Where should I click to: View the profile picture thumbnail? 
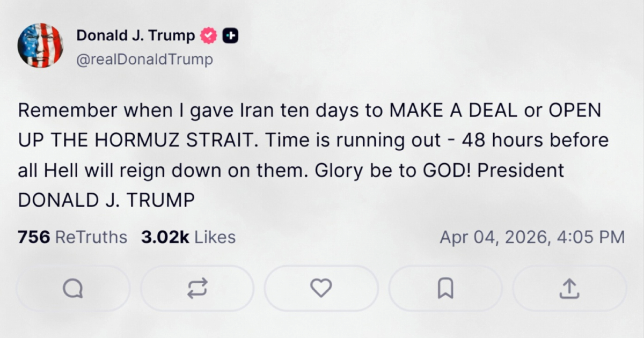pos(41,46)
